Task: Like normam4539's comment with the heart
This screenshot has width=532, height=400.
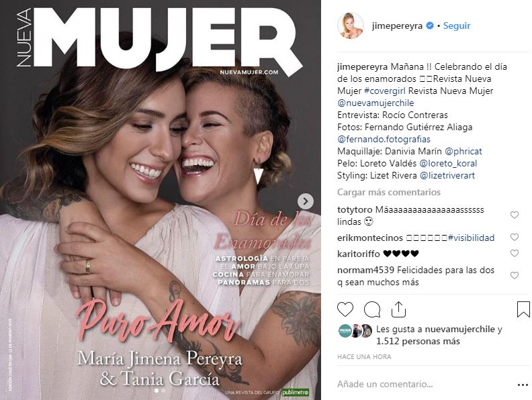Action: tap(515, 275)
